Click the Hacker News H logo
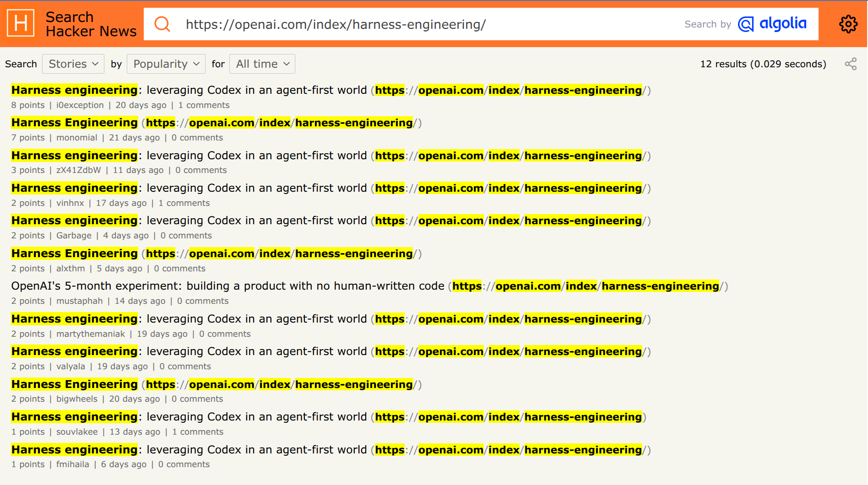Image resolution: width=868 pixels, height=485 pixels. 21,23
